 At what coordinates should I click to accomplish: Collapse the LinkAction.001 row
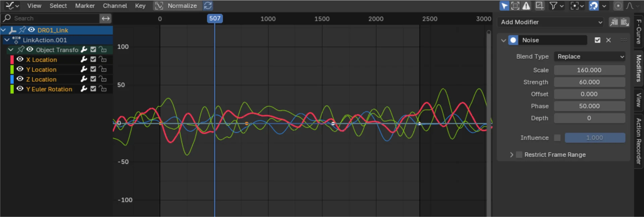click(7, 40)
